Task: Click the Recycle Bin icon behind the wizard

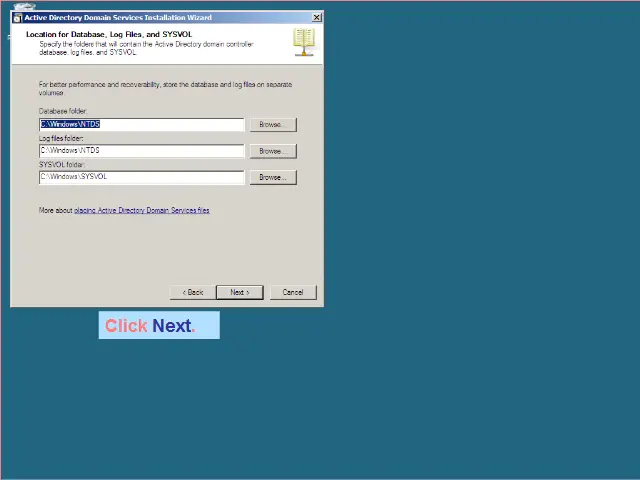Action: pyautogui.click(x=24, y=6)
